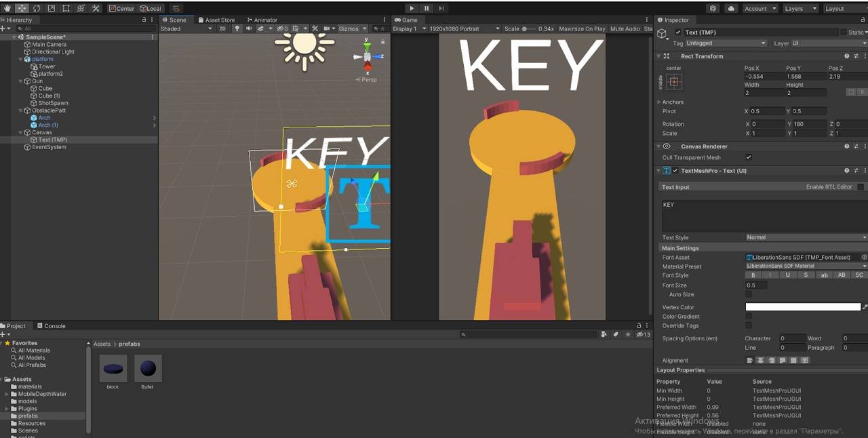Open custom editor tools
This screenshot has width=868, height=438.
point(96,8)
